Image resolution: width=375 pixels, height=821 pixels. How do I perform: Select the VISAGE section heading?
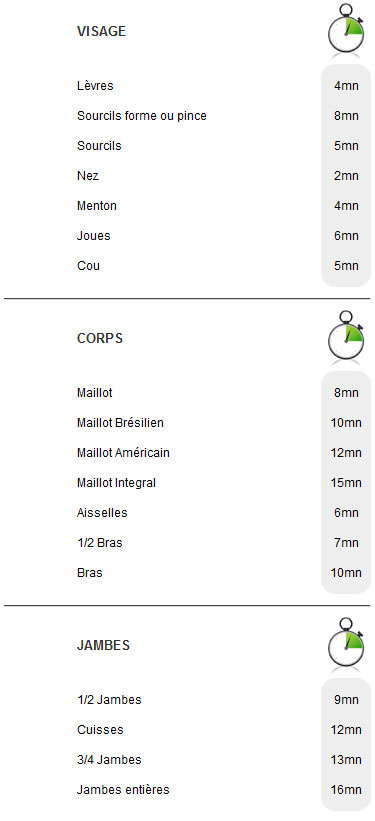pos(102,31)
